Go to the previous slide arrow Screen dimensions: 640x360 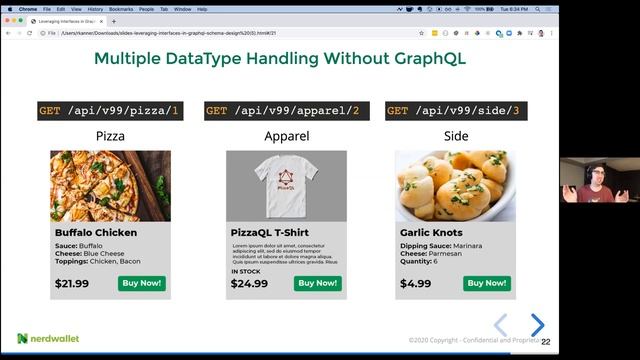click(500, 325)
